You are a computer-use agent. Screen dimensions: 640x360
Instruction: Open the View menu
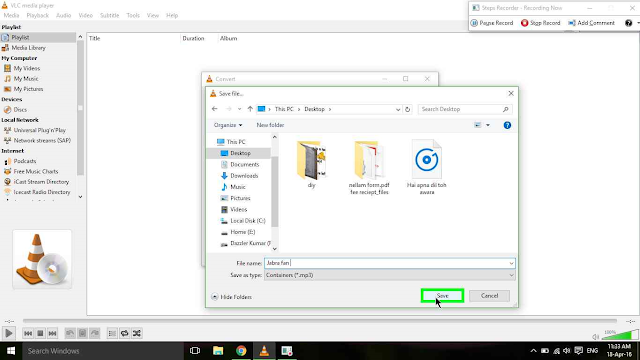153,16
